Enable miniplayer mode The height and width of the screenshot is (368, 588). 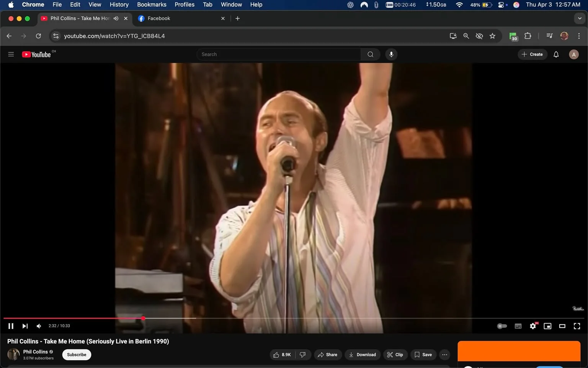[x=547, y=326]
